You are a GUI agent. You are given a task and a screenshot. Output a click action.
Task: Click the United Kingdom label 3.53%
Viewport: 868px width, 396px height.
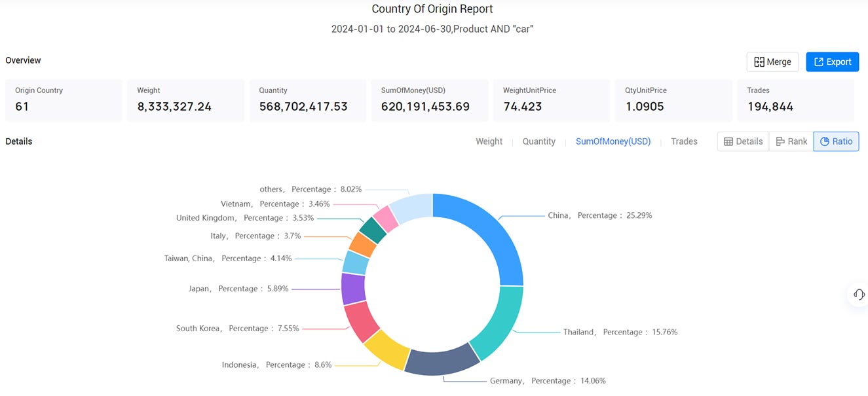click(244, 217)
